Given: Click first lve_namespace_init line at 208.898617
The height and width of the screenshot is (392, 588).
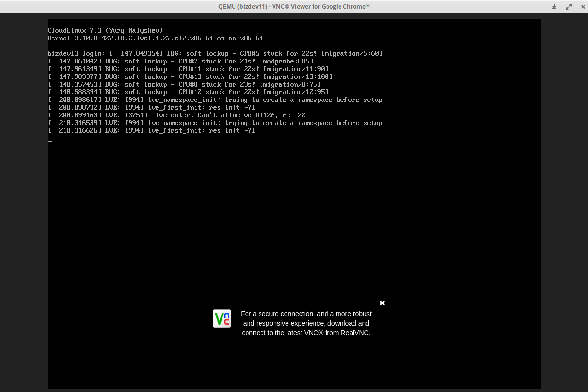Looking at the screenshot, I should coord(215,100).
